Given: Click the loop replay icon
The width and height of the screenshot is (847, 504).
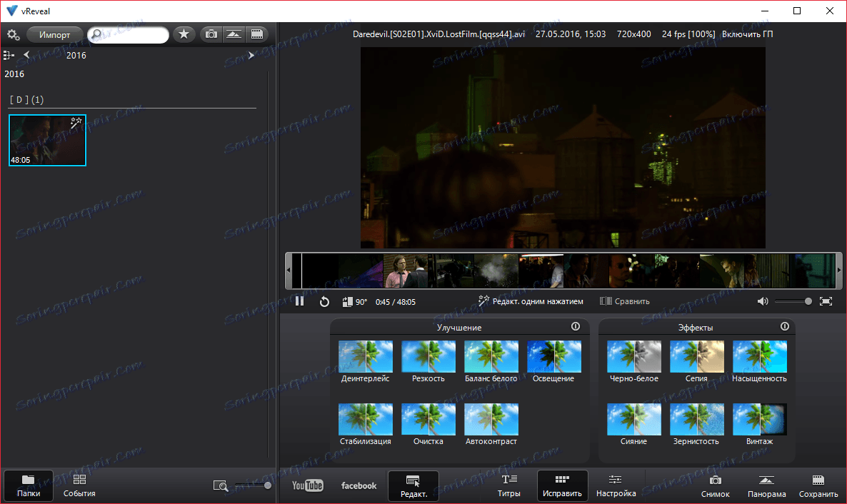Looking at the screenshot, I should coord(324,302).
